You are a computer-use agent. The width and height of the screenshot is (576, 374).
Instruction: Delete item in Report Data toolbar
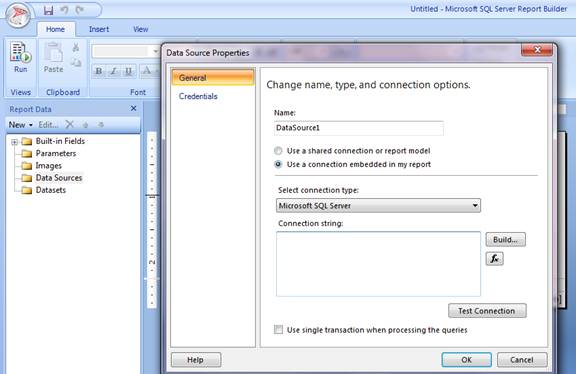point(69,125)
